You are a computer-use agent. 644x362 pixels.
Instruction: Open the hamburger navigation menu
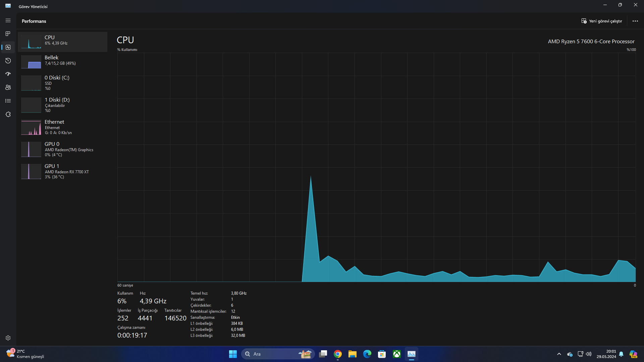pyautogui.click(x=8, y=21)
